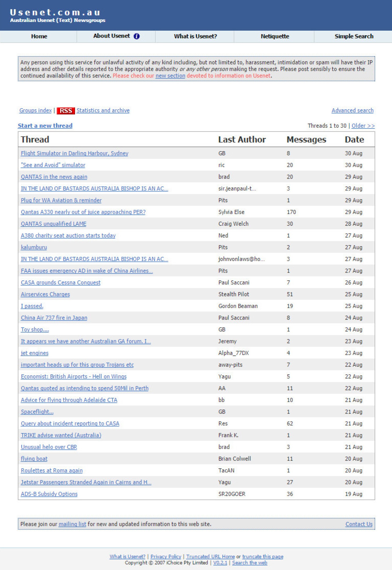
Task: Click the red RSS feed icon
Action: pyautogui.click(x=66, y=111)
